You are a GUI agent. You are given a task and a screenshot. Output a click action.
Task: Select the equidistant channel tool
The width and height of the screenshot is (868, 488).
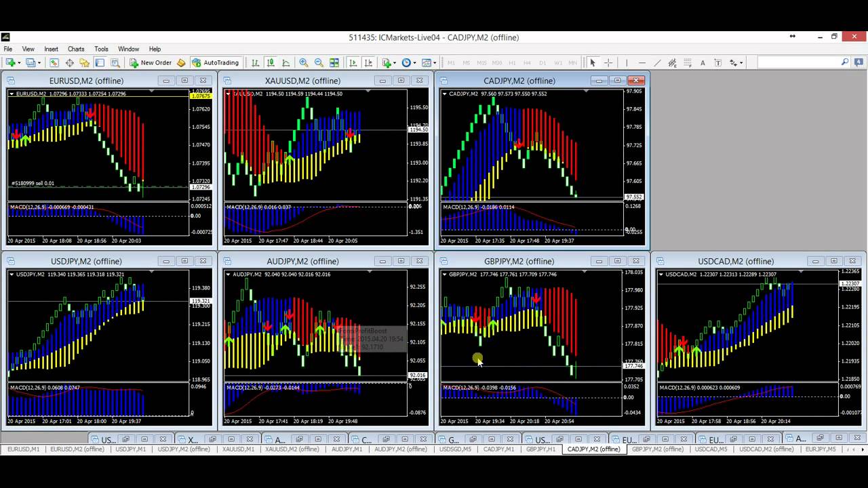[x=673, y=62]
